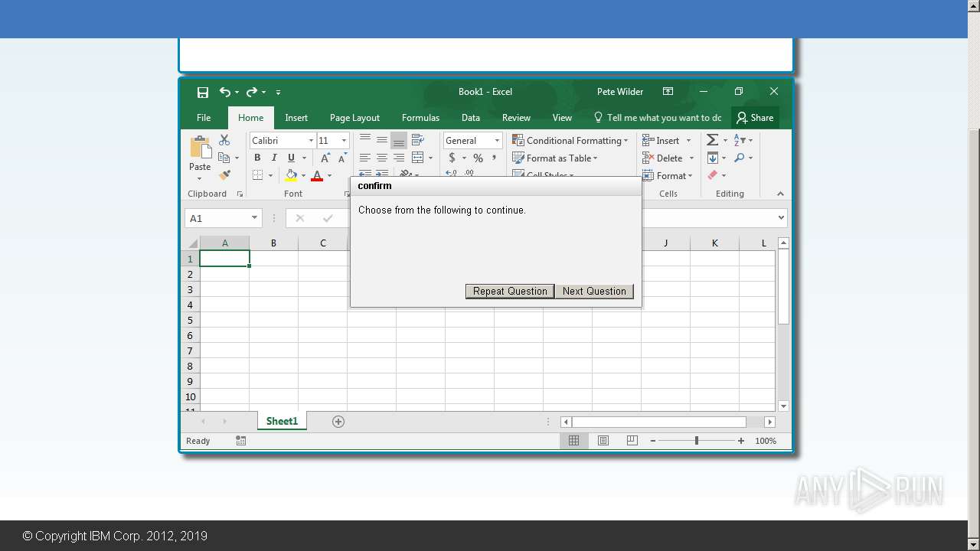Switch to the Data tab
Image resolution: width=980 pixels, height=551 pixels.
pos(471,118)
